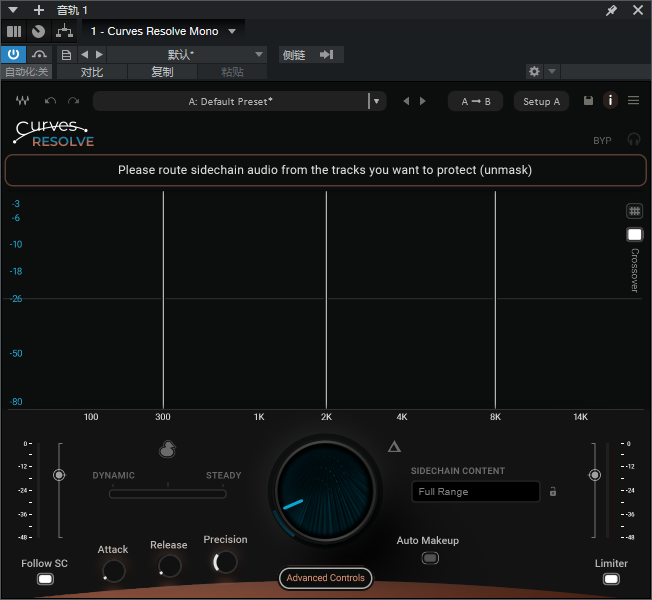Click the 8K crossover line
Screen dimensions: 652x600
(x=495, y=299)
